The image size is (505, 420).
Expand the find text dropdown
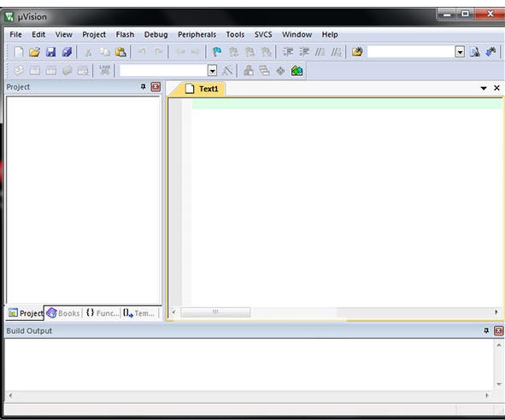tap(460, 52)
